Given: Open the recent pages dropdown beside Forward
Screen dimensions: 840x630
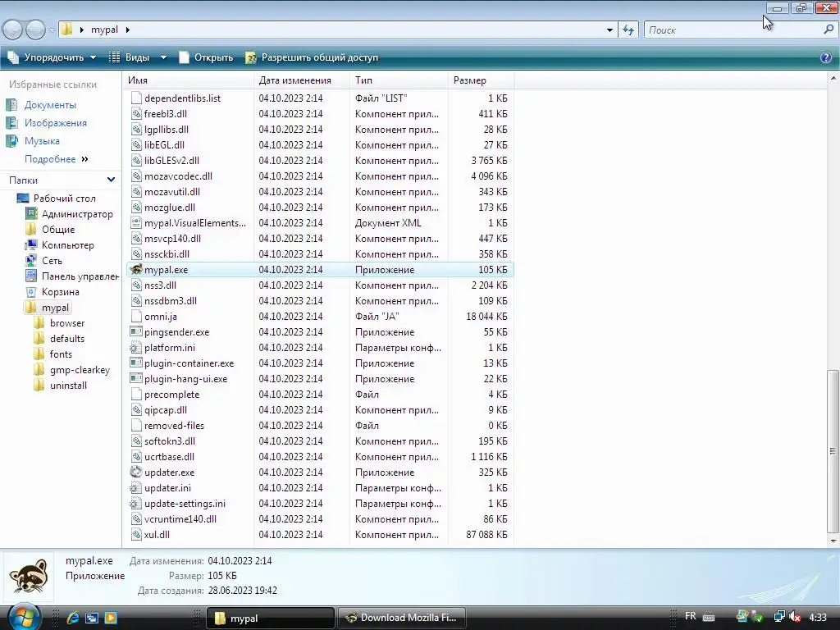Looking at the screenshot, I should (52, 30).
